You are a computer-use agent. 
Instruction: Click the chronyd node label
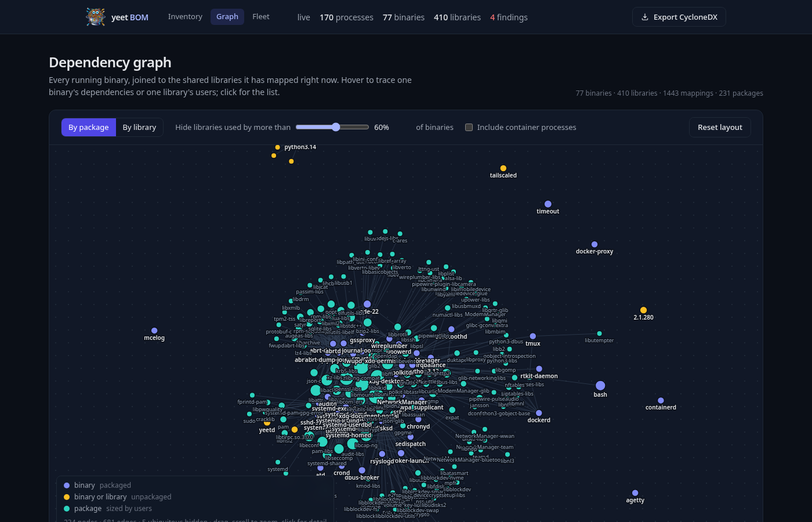coord(418,426)
